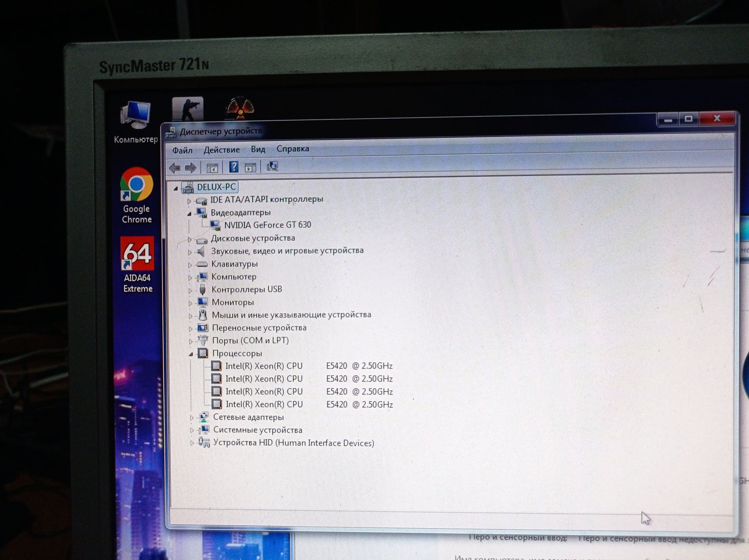Open the Counter-Strike desktop shortcut icon

pyautogui.click(x=188, y=109)
